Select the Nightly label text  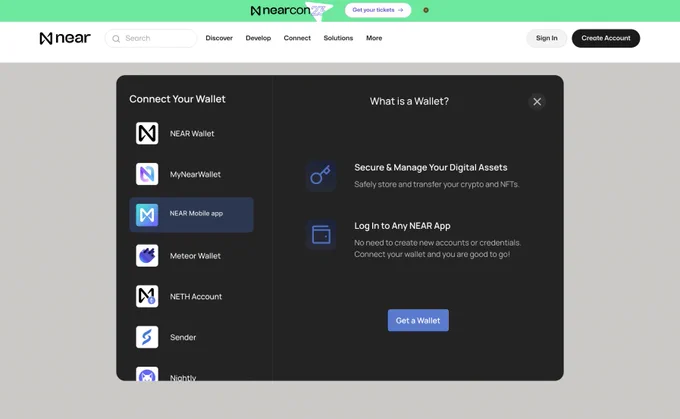[183, 378]
